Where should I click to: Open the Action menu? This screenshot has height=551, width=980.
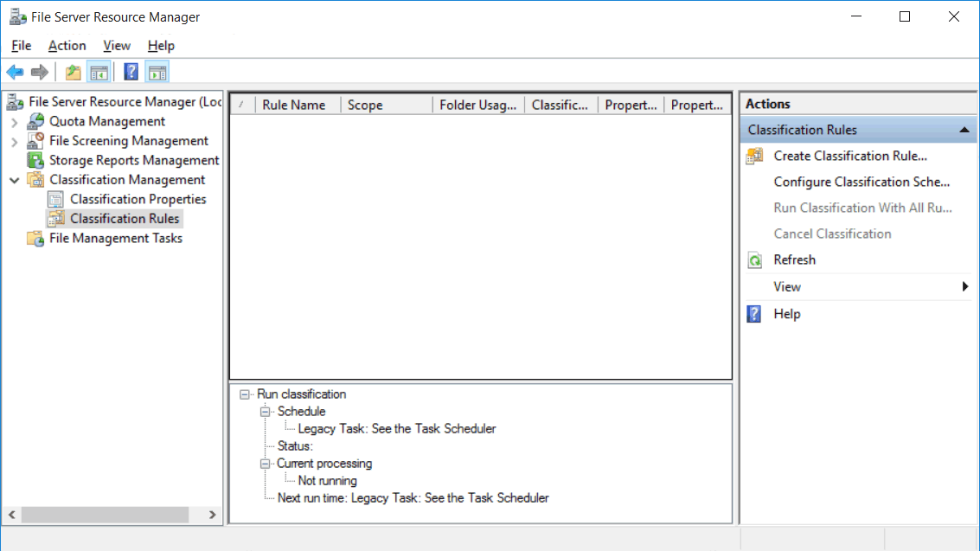[67, 46]
